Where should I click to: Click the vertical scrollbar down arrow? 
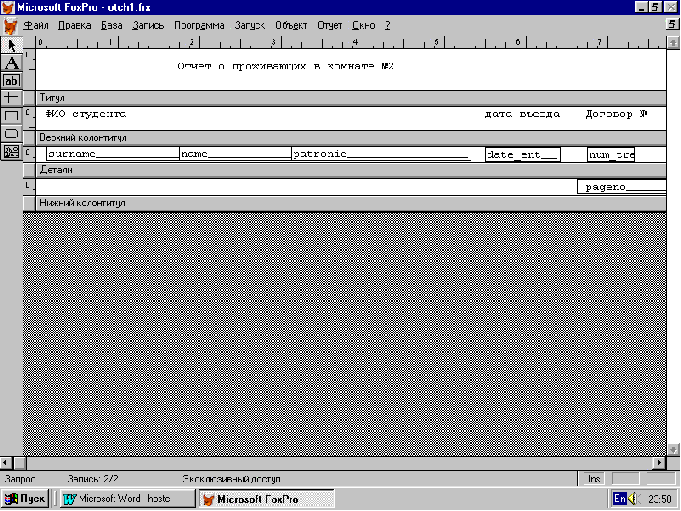tap(673, 450)
